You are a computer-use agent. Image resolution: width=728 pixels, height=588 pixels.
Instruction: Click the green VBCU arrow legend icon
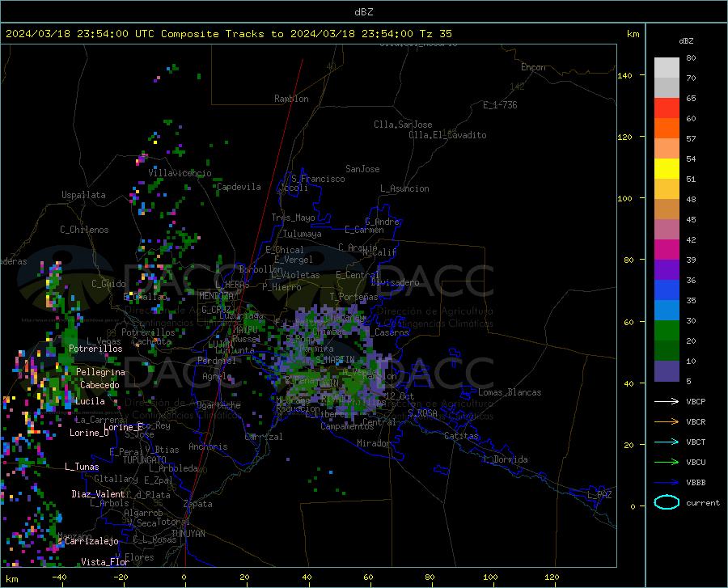667,463
